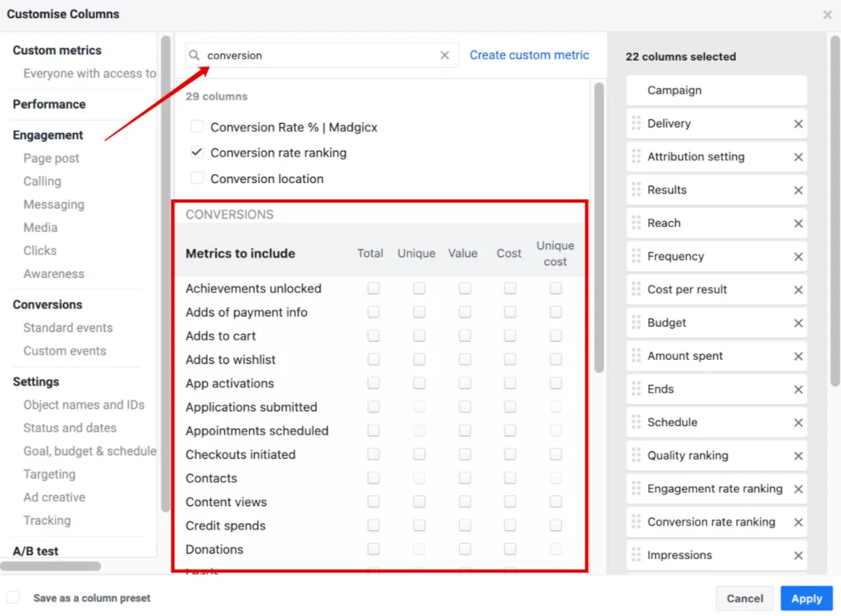Image resolution: width=841 pixels, height=616 pixels.
Task: Remove the Quality ranking column
Action: (x=798, y=456)
